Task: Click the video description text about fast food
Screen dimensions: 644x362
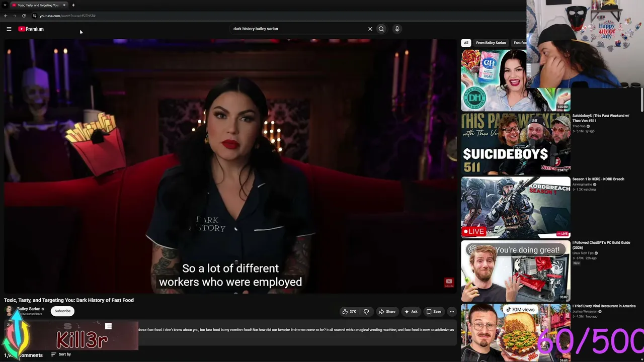Action: coord(296,330)
